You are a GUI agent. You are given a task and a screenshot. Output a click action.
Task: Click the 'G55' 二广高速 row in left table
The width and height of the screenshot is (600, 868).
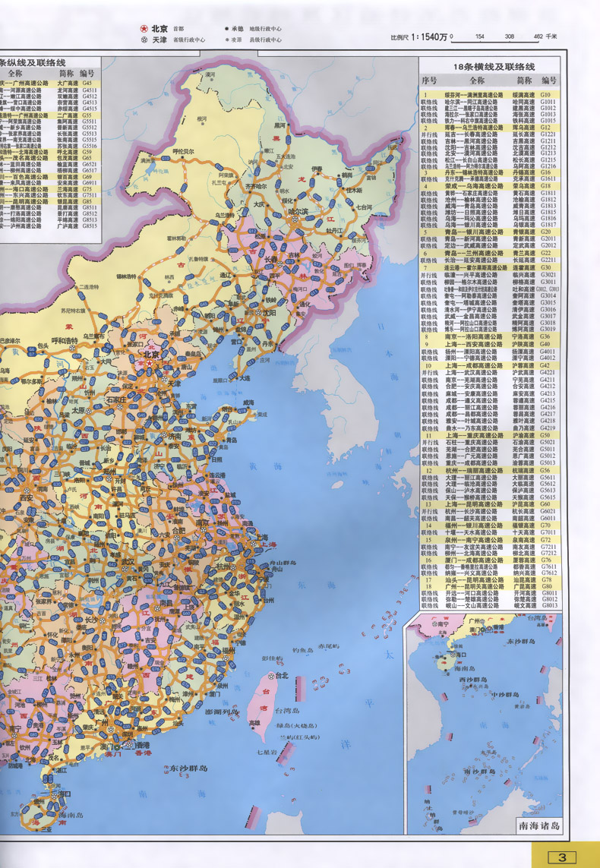(50, 115)
